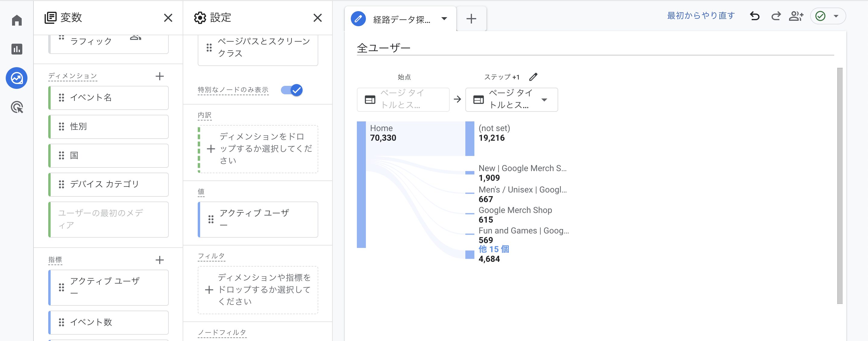
Task: Edit ステップ +1 with pencil icon
Action: coord(533,77)
